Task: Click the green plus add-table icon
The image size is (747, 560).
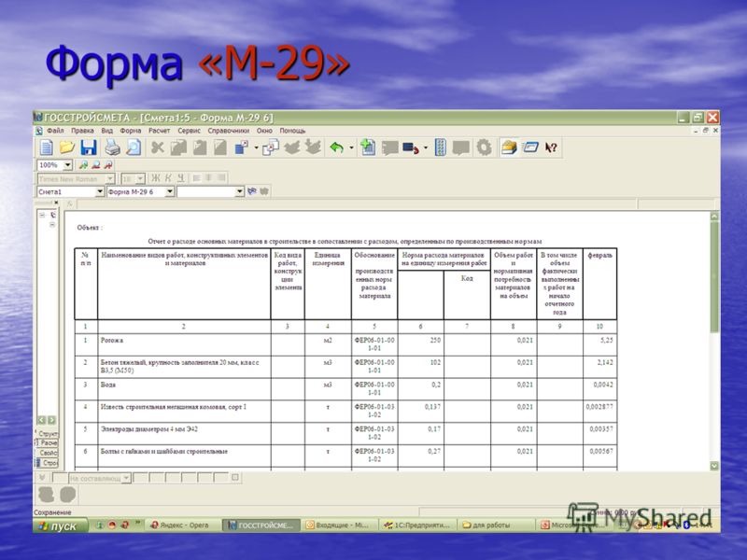Action: click(367, 148)
